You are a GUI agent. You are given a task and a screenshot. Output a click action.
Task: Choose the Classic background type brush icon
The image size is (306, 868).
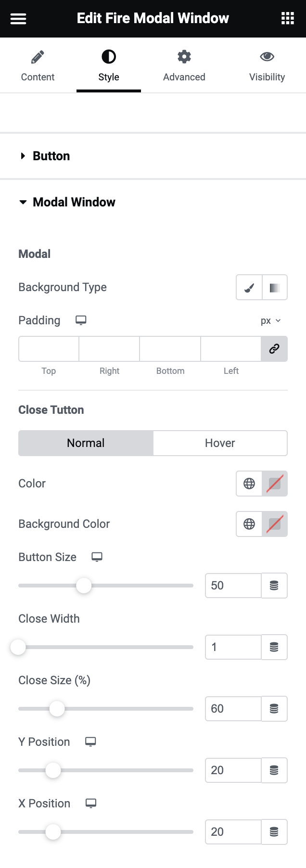tap(249, 287)
